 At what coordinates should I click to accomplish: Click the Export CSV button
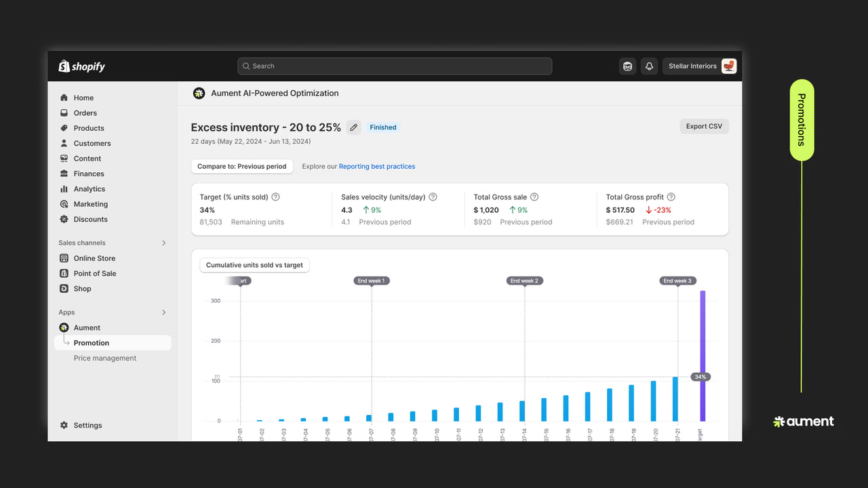tap(704, 126)
